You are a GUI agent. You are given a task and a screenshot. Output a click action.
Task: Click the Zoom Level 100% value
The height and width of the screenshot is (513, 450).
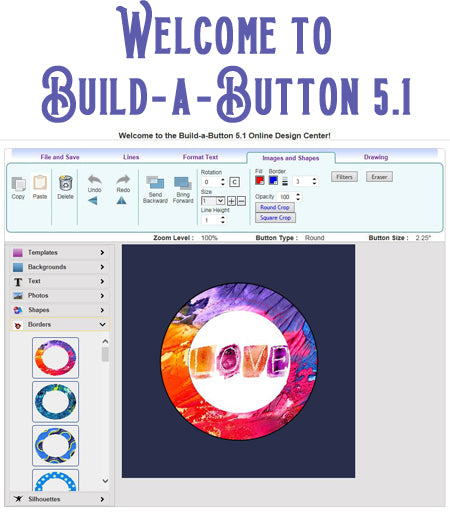pyautogui.click(x=209, y=238)
